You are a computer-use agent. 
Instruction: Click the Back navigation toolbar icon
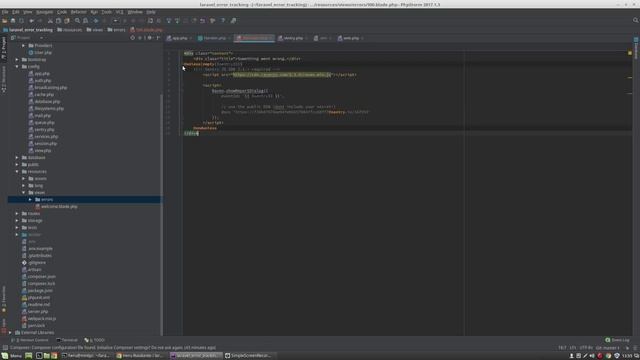tap(96, 20)
